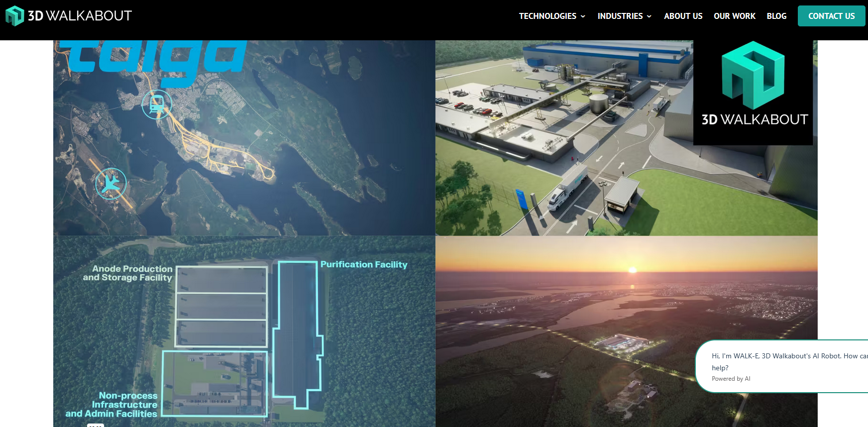
Task: Click the Powered by AI text
Action: (731, 379)
